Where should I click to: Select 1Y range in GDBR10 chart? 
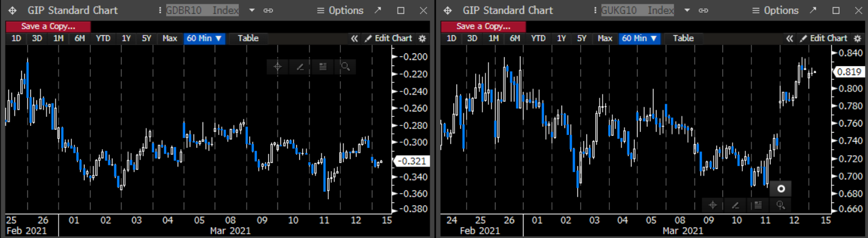click(126, 38)
